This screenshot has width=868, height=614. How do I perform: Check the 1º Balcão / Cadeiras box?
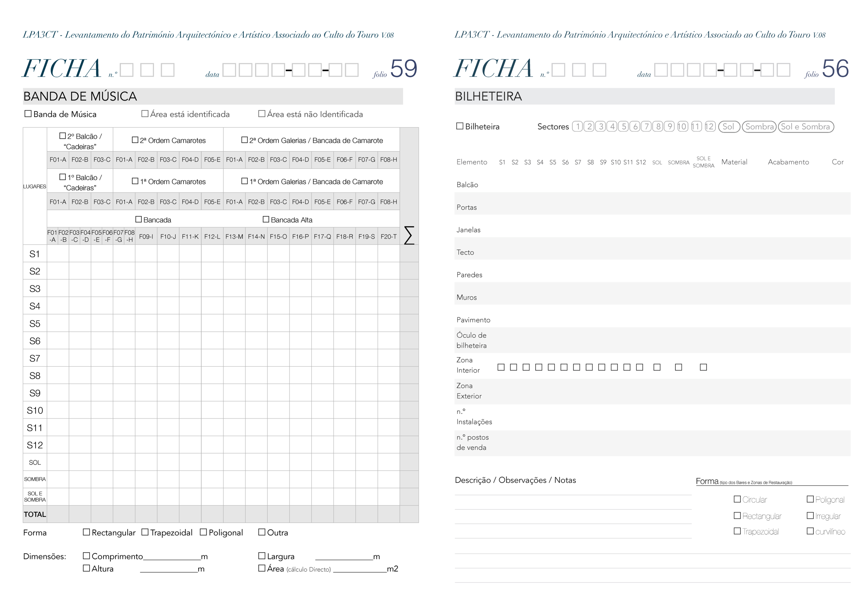(62, 176)
